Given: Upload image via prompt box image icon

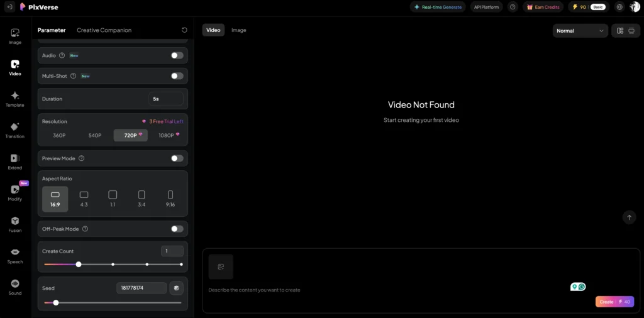Looking at the screenshot, I should coord(221,266).
